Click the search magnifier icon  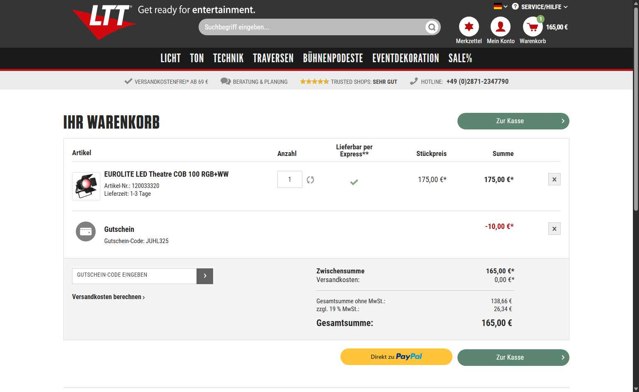tap(431, 27)
